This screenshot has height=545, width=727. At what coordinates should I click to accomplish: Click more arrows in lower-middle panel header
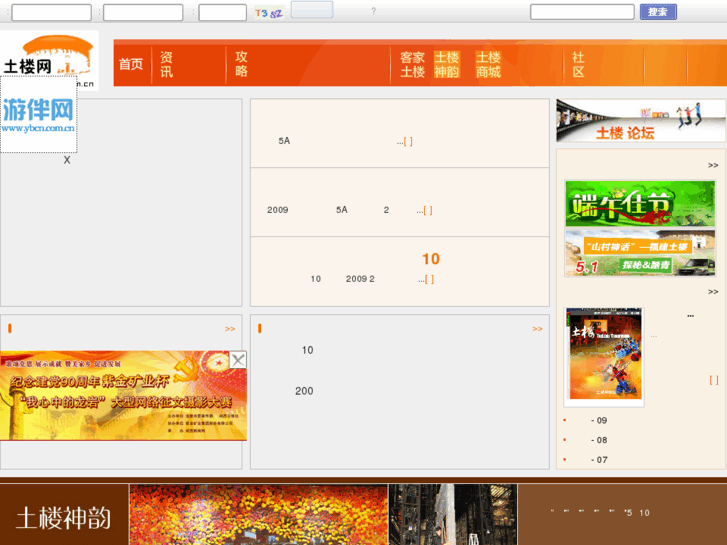tap(537, 329)
